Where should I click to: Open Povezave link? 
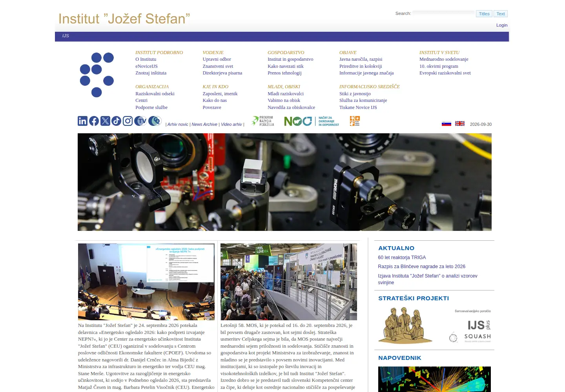point(212,107)
